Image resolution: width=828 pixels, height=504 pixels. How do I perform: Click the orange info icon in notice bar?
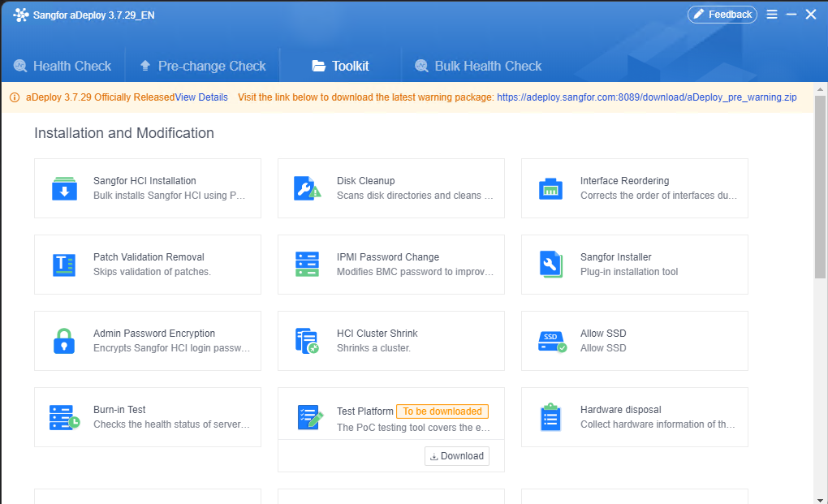(15, 97)
